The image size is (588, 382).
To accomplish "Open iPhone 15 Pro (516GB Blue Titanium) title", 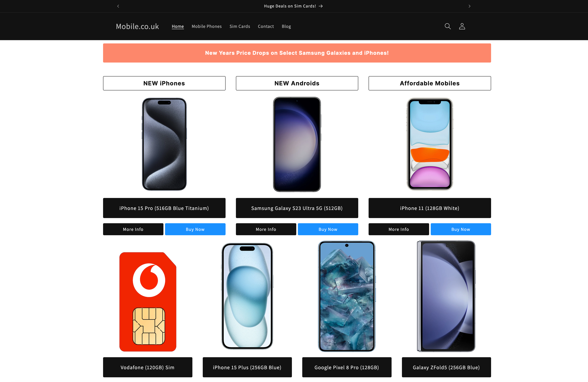I will 164,208.
